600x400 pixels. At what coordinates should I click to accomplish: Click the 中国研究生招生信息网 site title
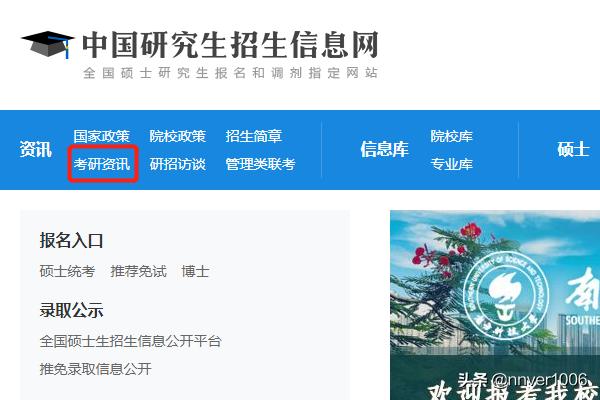(230, 45)
